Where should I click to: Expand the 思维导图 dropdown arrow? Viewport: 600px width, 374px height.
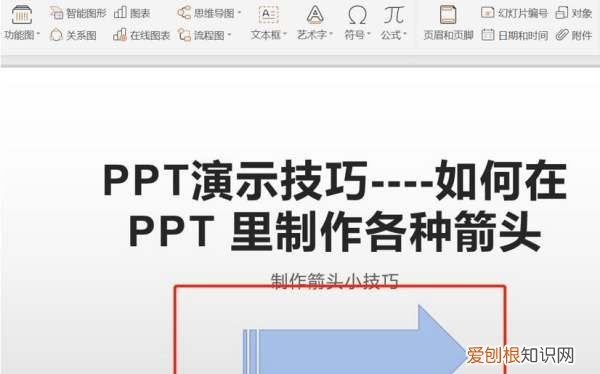tap(240, 13)
